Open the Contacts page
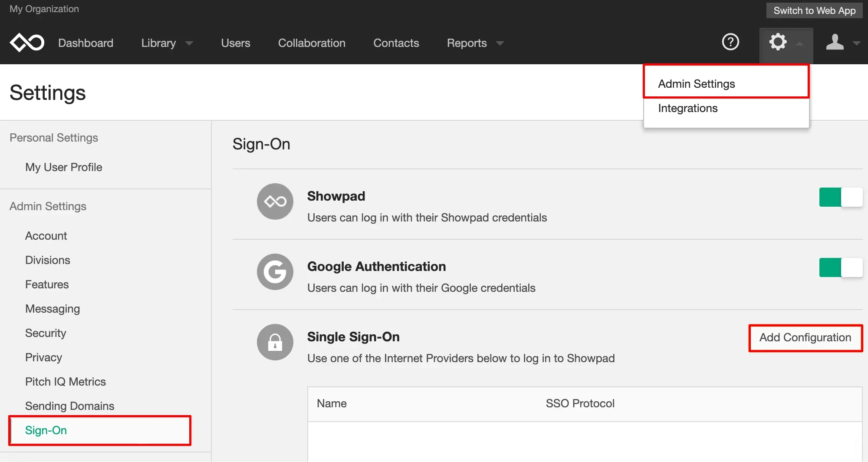868x462 pixels. (396, 43)
